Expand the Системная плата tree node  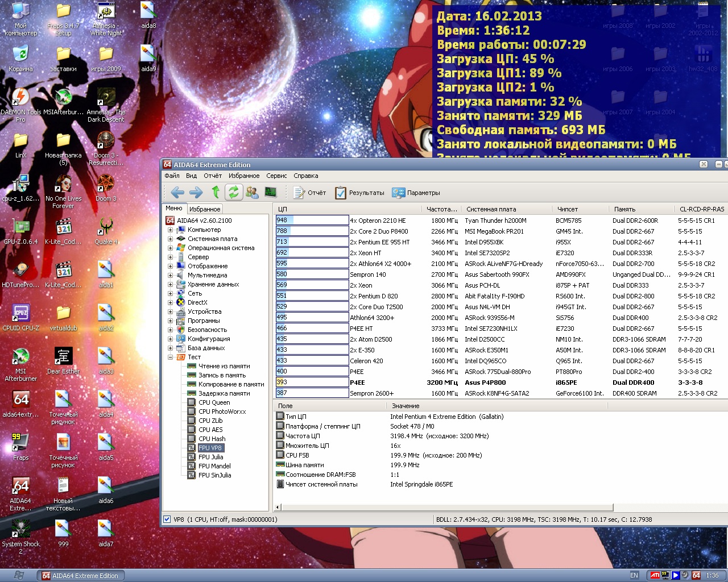point(170,239)
